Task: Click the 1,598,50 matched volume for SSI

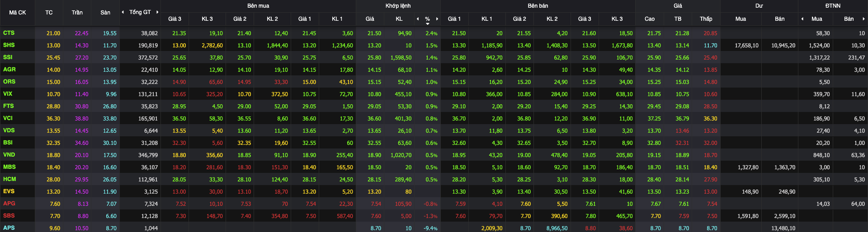Action: coord(401,58)
